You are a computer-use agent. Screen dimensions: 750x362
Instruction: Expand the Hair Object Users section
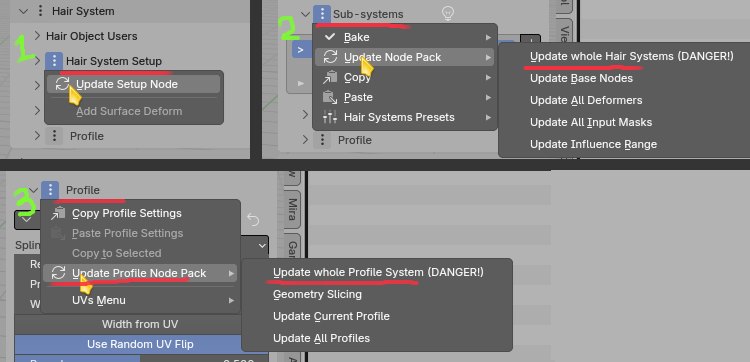pyautogui.click(x=37, y=36)
